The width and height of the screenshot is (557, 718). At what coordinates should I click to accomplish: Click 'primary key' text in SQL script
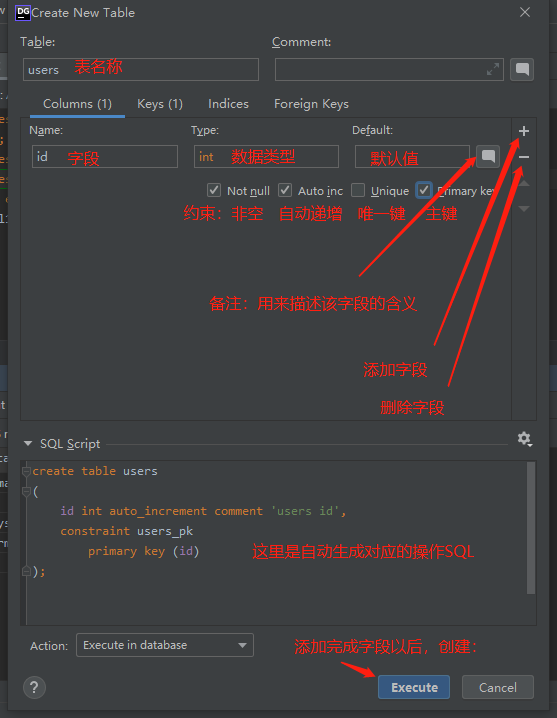[x=126, y=551]
